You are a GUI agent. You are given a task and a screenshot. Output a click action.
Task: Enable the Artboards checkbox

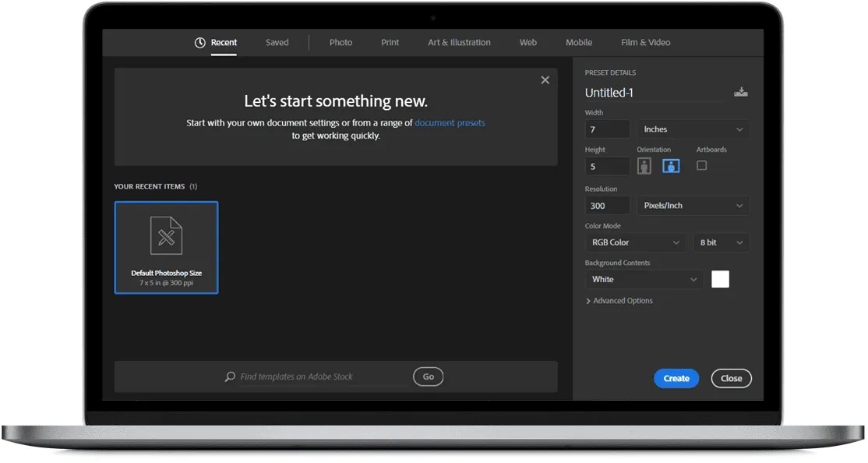(x=701, y=165)
